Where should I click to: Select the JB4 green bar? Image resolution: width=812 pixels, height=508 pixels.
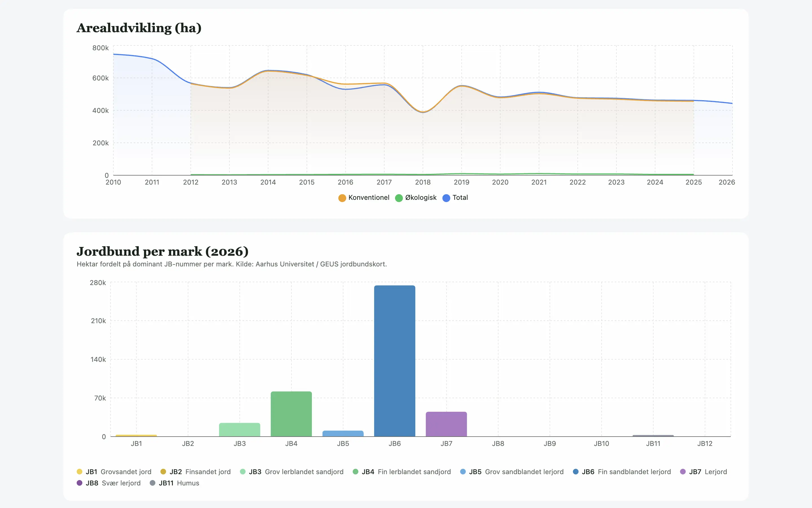pos(291,414)
